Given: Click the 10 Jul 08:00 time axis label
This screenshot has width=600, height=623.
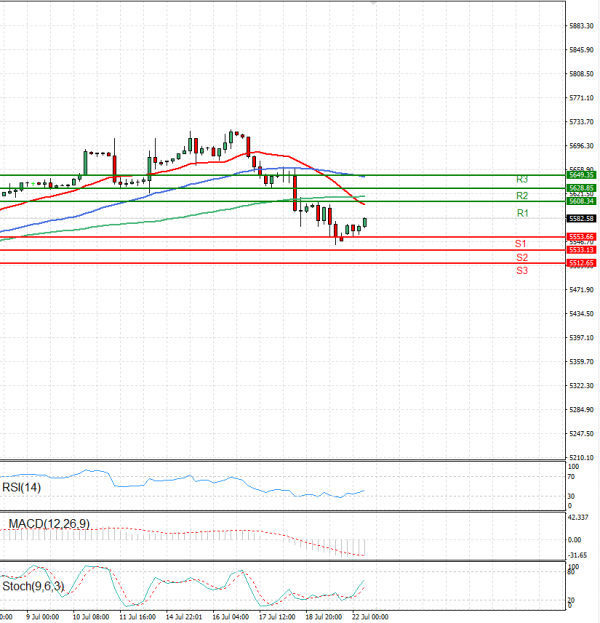Looking at the screenshot, I should (x=90, y=617).
